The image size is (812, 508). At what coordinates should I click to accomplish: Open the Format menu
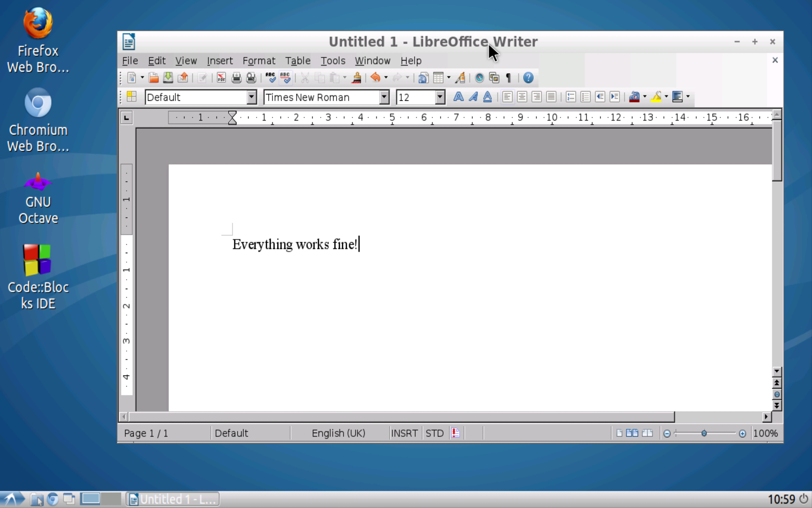click(259, 61)
